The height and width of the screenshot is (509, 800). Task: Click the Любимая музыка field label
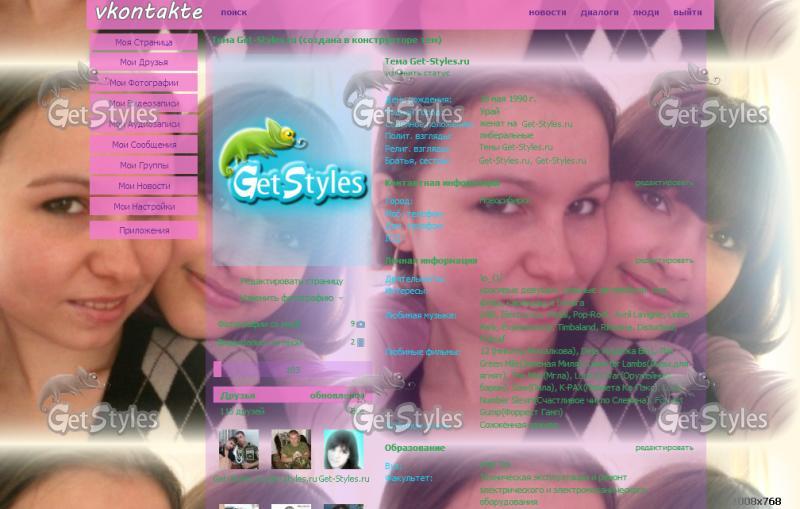point(420,315)
